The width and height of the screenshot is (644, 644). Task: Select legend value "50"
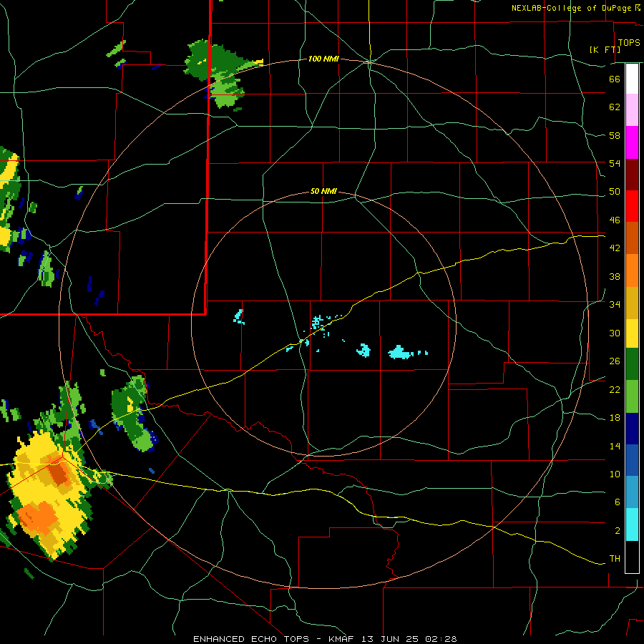click(615, 192)
